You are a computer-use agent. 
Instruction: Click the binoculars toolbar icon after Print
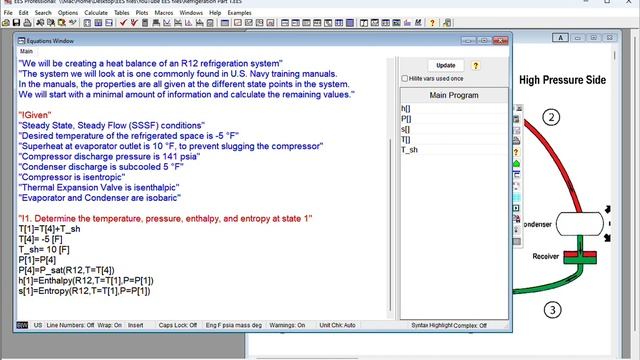tap(40, 23)
